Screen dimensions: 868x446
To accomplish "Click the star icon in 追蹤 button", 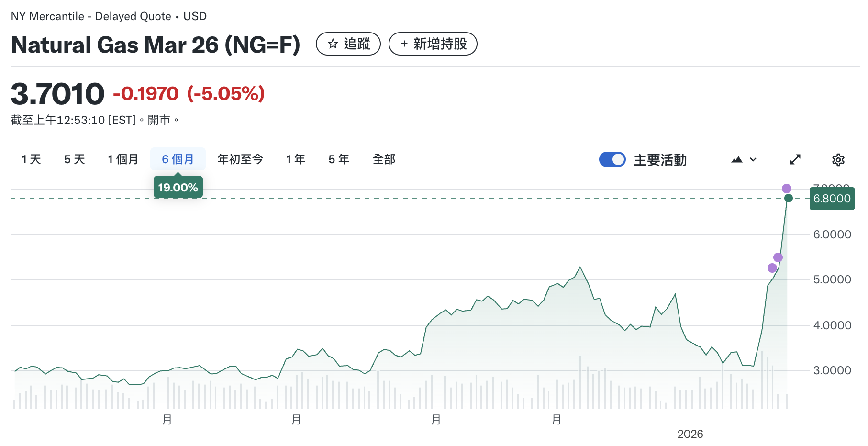I will point(332,44).
